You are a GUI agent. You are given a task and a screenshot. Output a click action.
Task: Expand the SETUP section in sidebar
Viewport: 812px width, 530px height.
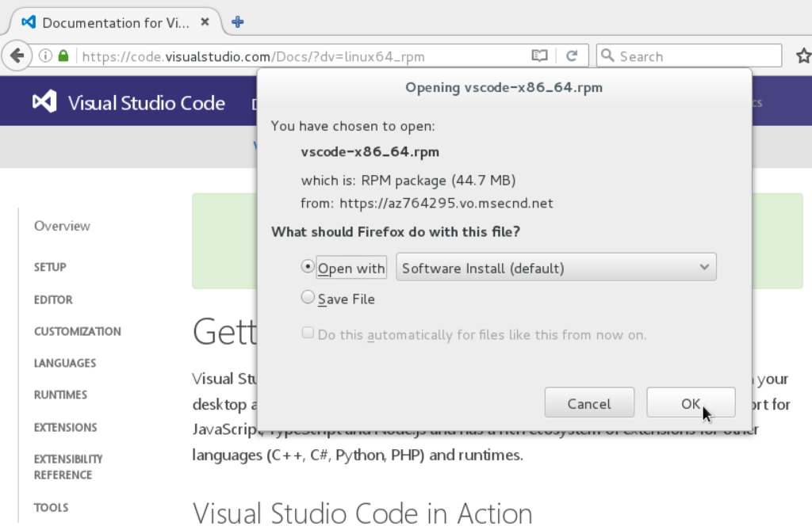coord(50,267)
